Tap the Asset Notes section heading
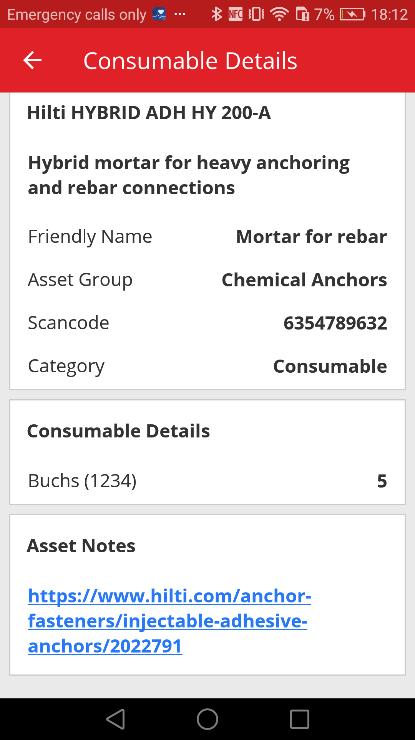 pyautogui.click(x=81, y=546)
